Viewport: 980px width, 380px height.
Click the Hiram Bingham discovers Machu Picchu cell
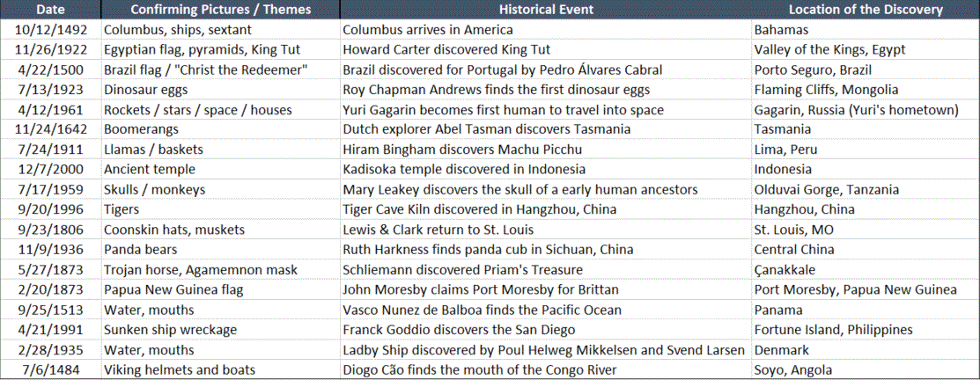coord(546,150)
